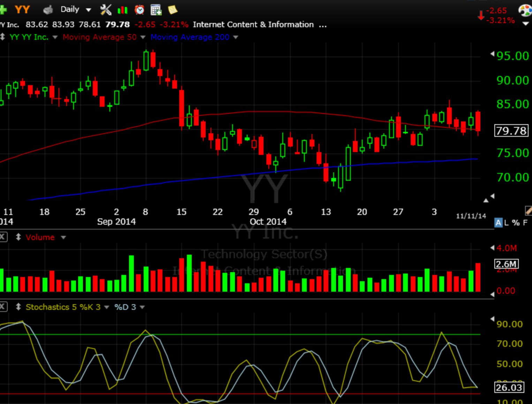532x404 pixels.
Task: Expand the arrow below the color palette
Action: 525,24
